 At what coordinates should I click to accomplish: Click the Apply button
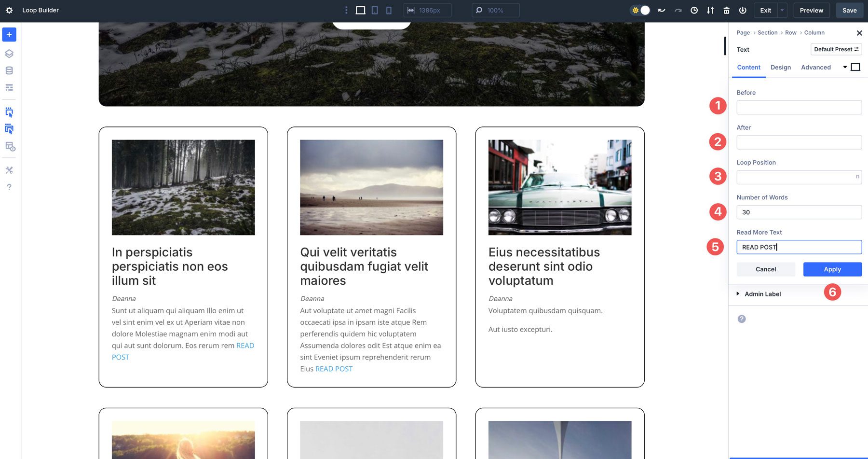[832, 269]
